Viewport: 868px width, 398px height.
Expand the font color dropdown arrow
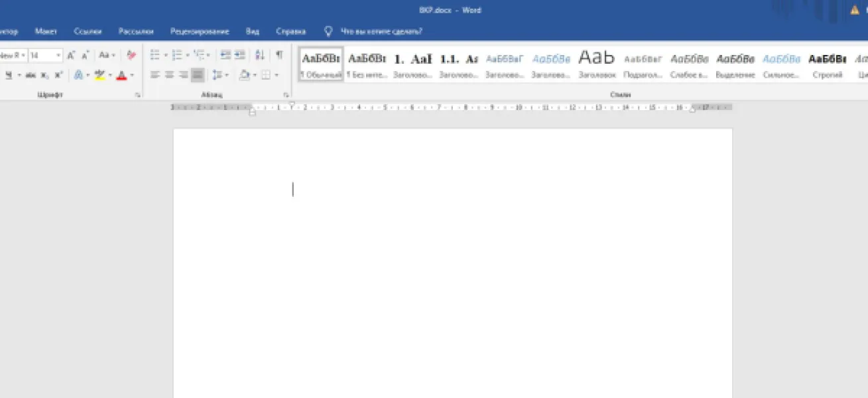click(x=131, y=75)
